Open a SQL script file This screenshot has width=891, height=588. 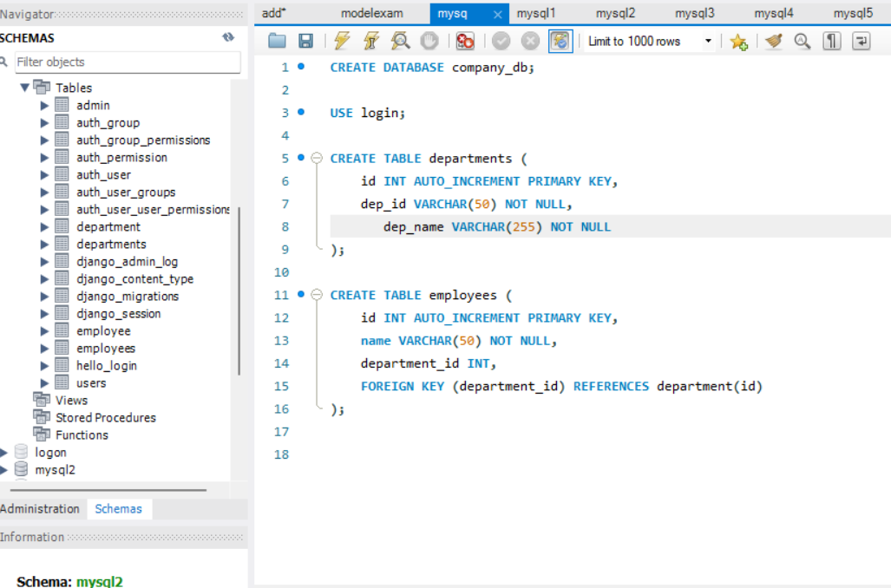[278, 41]
